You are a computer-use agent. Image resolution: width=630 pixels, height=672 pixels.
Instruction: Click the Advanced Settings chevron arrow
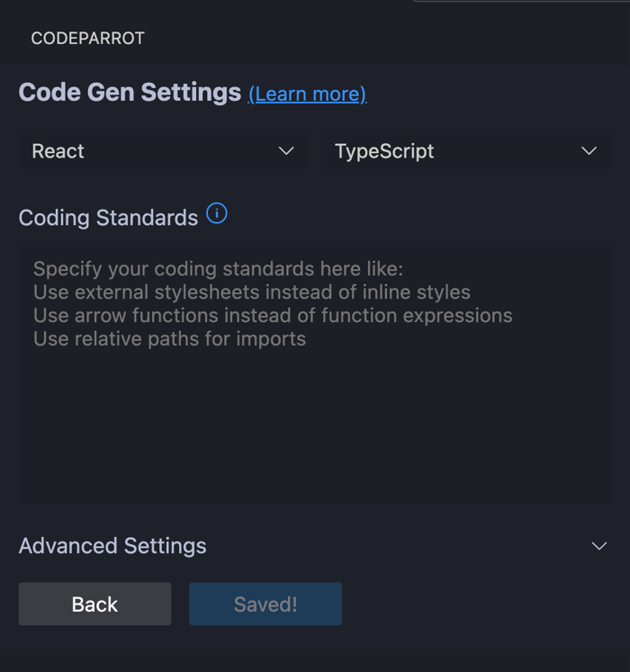[599, 545]
